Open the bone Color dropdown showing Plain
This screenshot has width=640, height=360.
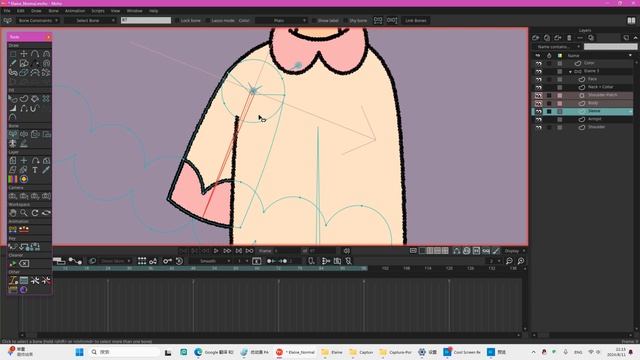click(281, 20)
